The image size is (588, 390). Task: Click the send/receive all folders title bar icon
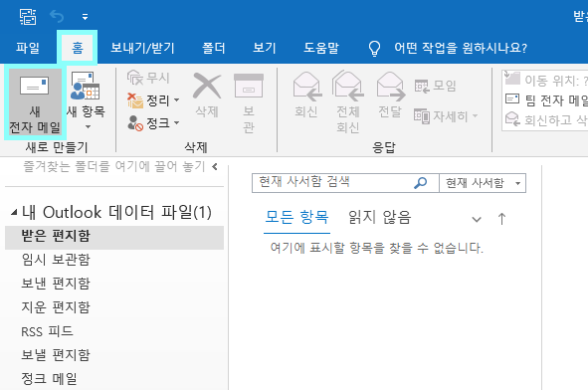pyautogui.click(x=28, y=17)
